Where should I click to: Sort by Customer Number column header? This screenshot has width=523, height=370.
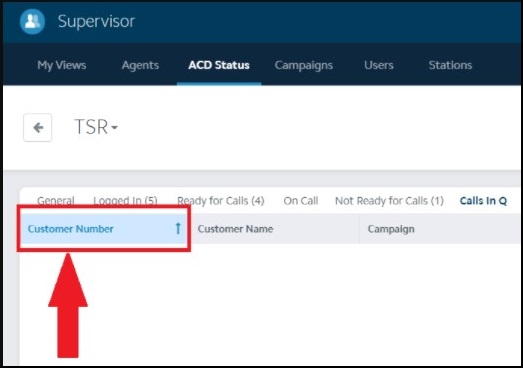[x=104, y=229]
